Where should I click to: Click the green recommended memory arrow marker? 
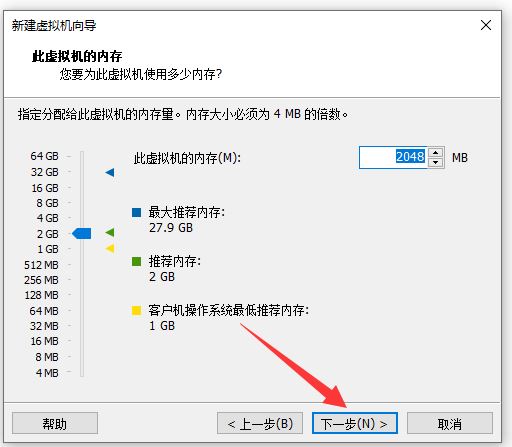coord(110,232)
